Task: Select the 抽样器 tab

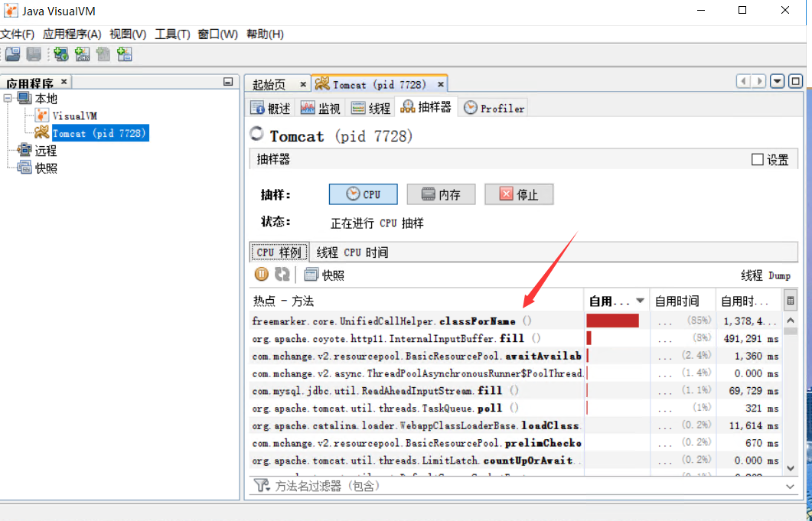Action: [x=426, y=106]
